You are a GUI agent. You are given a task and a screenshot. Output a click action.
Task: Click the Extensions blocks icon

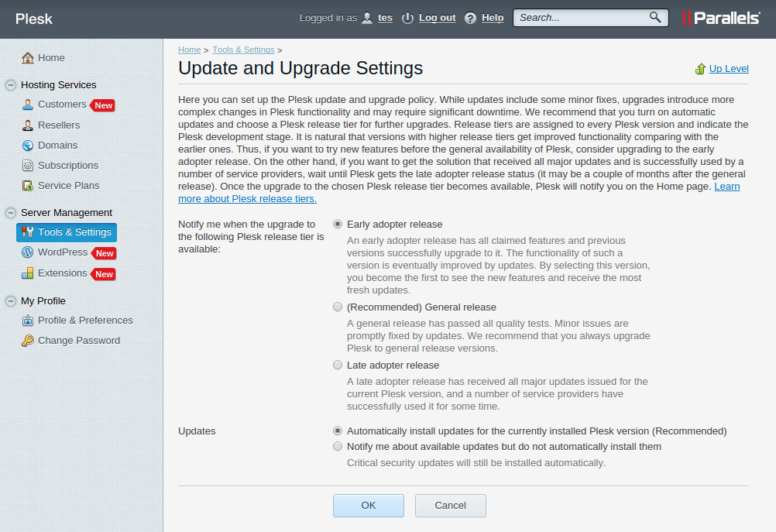click(x=28, y=273)
